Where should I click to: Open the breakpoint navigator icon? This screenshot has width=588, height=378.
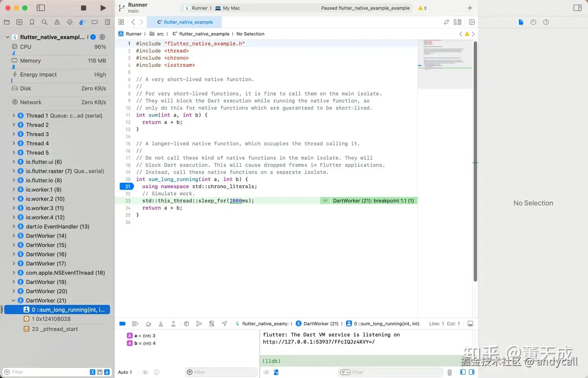point(95,22)
